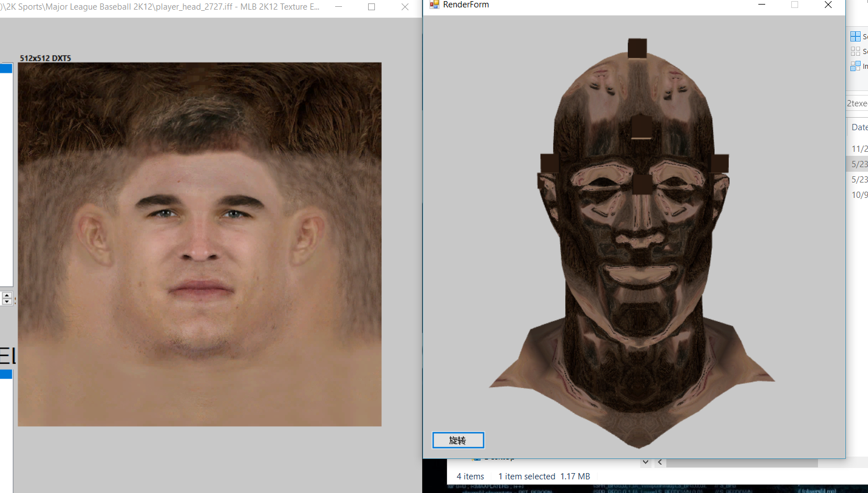Click the 512x512 face texture image
The image size is (868, 493).
199,244
